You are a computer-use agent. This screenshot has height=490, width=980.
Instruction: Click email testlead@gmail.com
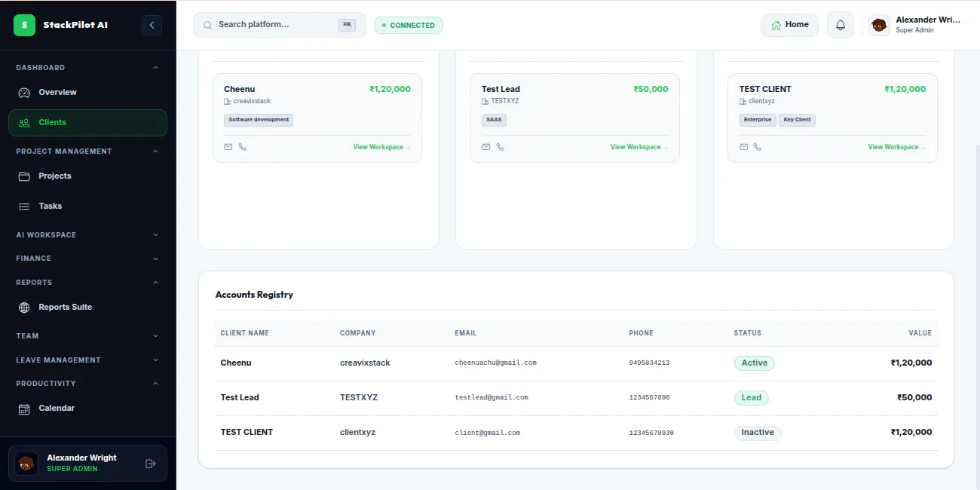pyautogui.click(x=492, y=398)
